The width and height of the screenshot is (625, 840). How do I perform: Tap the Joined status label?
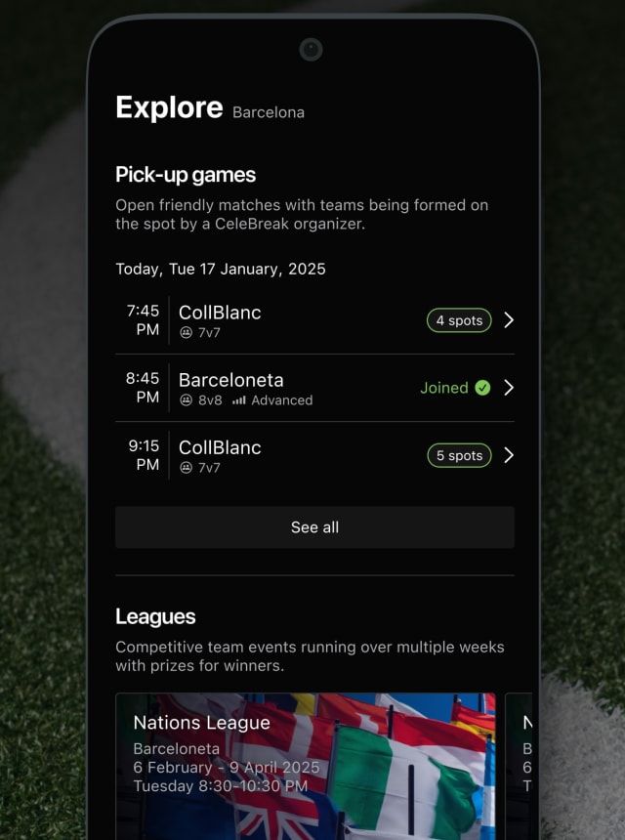(444, 388)
